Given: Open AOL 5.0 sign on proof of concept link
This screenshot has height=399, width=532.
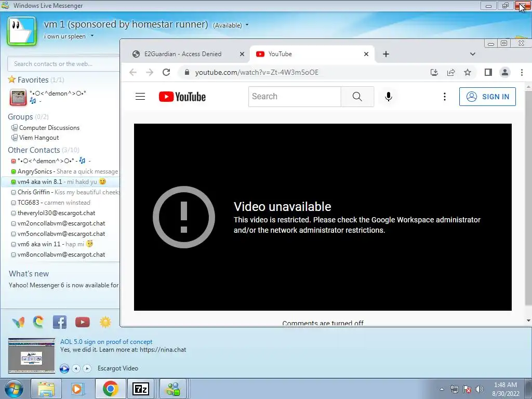Looking at the screenshot, I should click(106, 342).
